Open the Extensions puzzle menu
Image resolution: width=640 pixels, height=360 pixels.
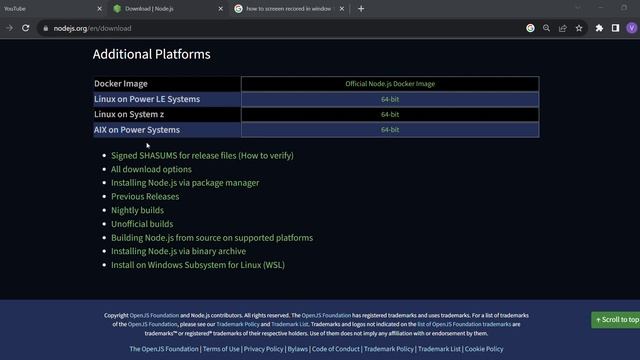coord(599,28)
